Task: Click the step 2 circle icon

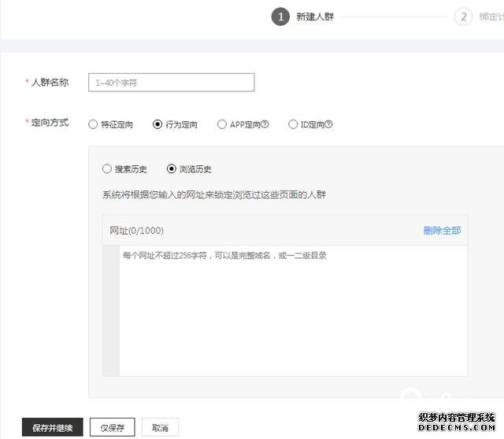Action: click(x=463, y=17)
